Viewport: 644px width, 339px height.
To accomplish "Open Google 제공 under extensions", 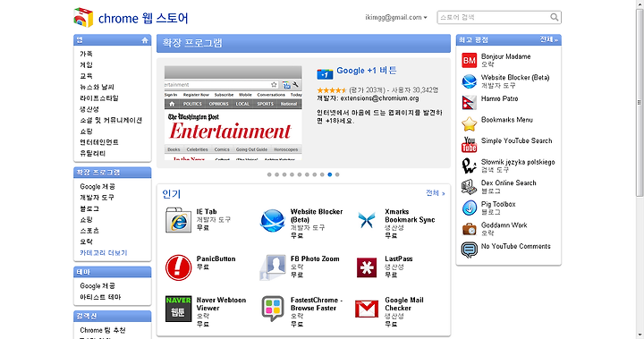I will 97,187.
